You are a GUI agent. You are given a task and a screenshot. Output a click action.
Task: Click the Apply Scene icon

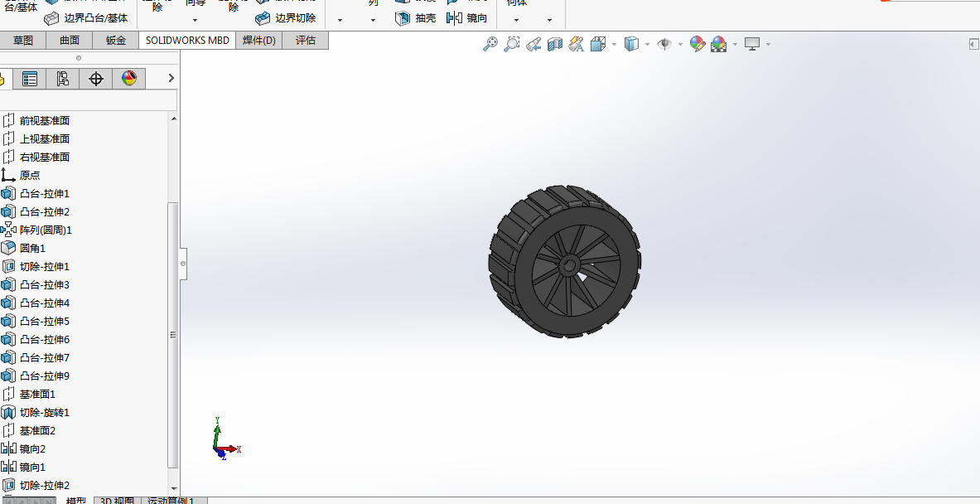click(719, 44)
